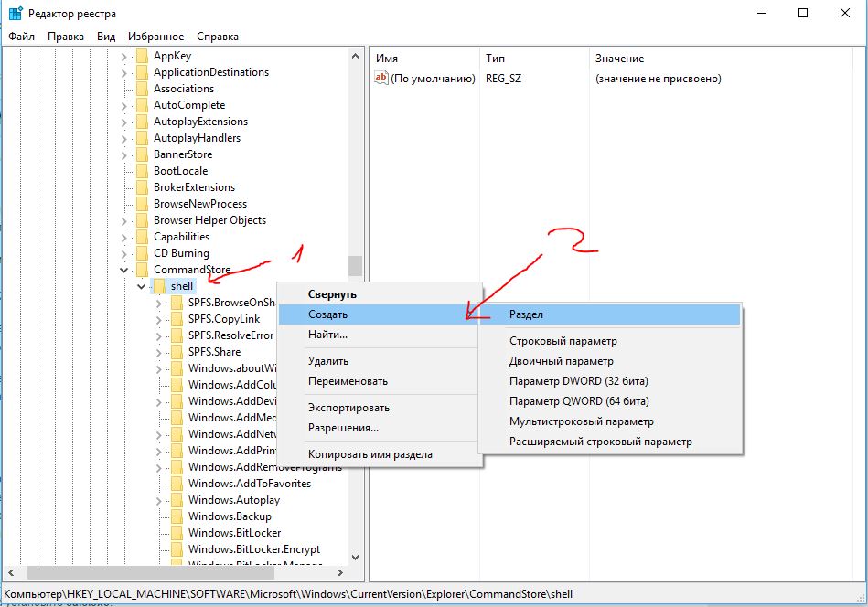Collapse the shell key with its chevron
Screen dimensions: 868x607
pos(141,286)
